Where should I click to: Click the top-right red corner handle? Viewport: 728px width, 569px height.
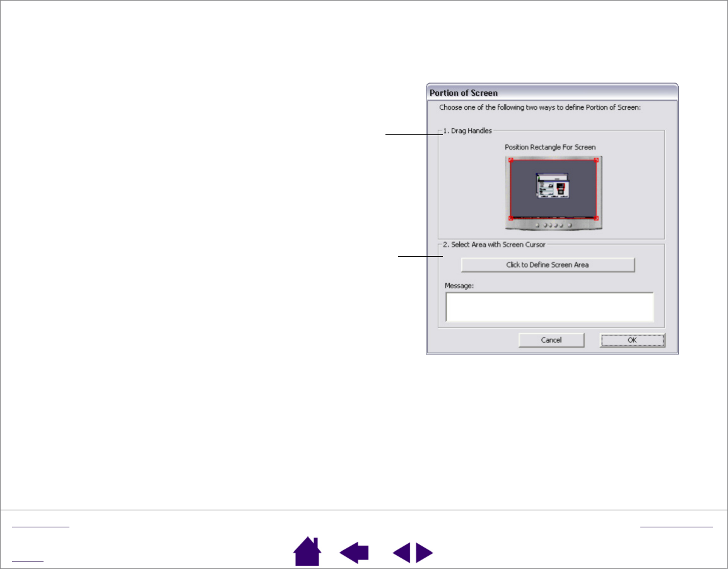tap(596, 161)
